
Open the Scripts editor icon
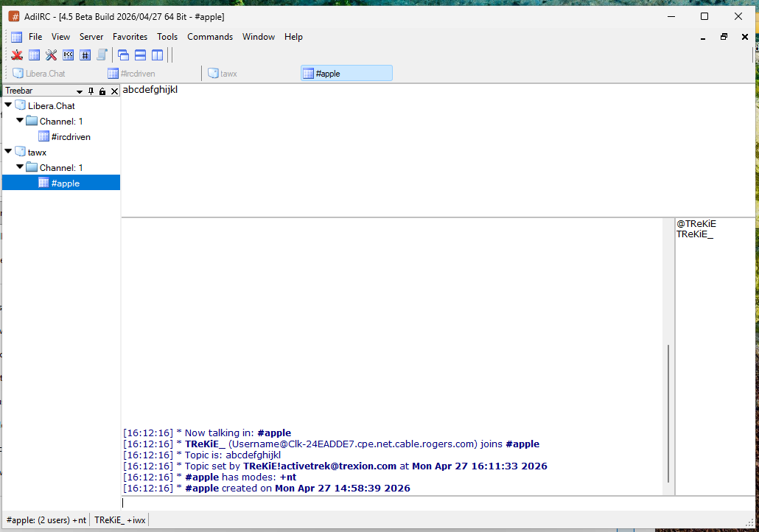pyautogui.click(x=102, y=55)
